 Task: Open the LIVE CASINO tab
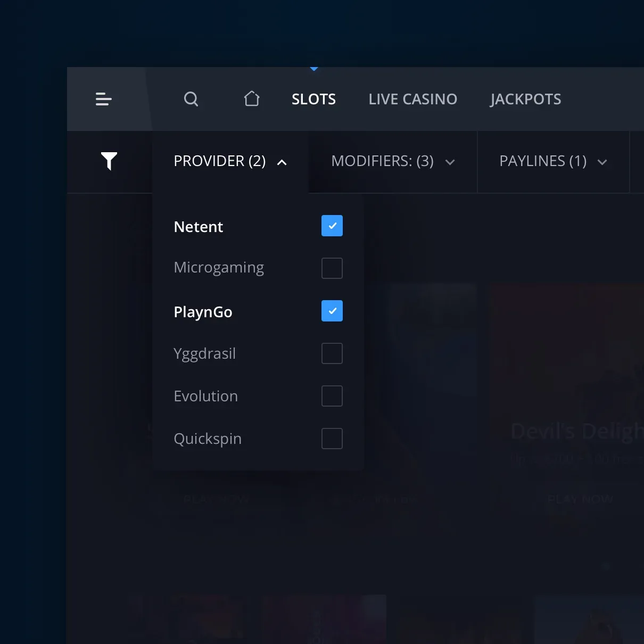[413, 99]
